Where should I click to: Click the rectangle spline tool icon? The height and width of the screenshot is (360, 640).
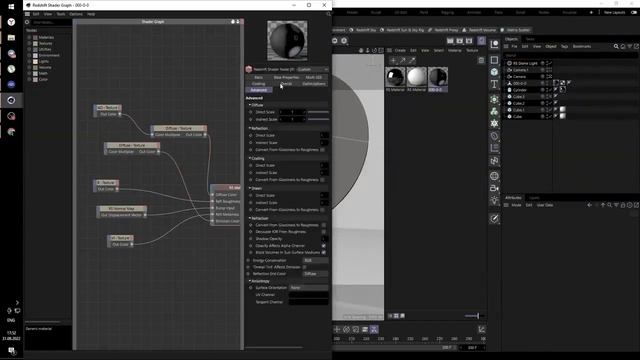(494, 60)
